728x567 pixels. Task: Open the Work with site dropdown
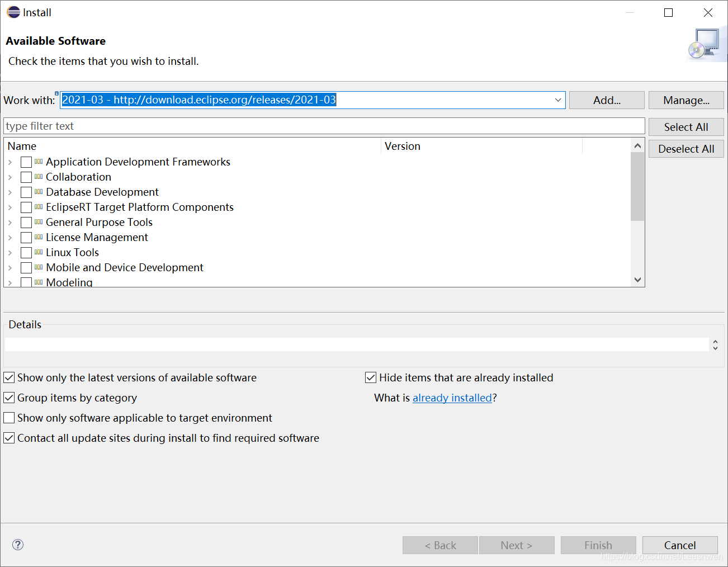[x=557, y=100]
